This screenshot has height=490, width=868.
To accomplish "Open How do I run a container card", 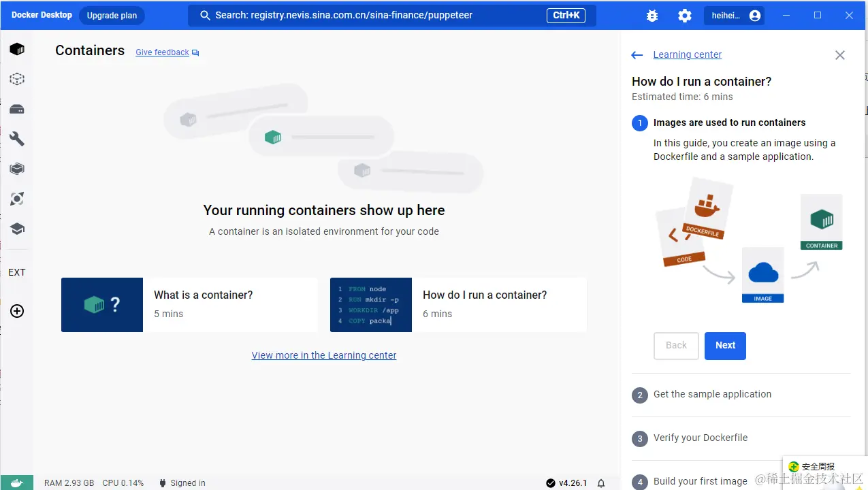I will click(458, 305).
